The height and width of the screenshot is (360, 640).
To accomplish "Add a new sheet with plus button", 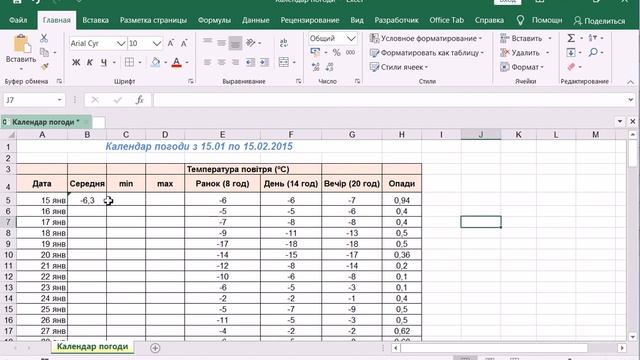I will [155, 348].
